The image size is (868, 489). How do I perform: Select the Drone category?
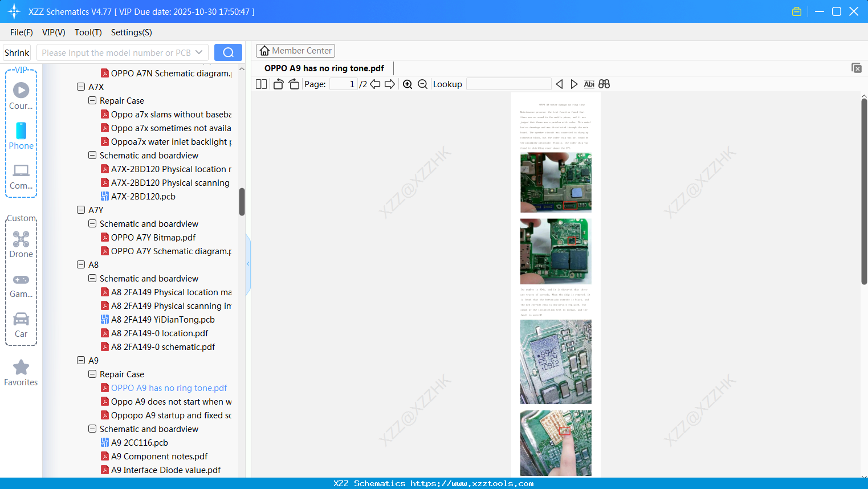point(21,244)
